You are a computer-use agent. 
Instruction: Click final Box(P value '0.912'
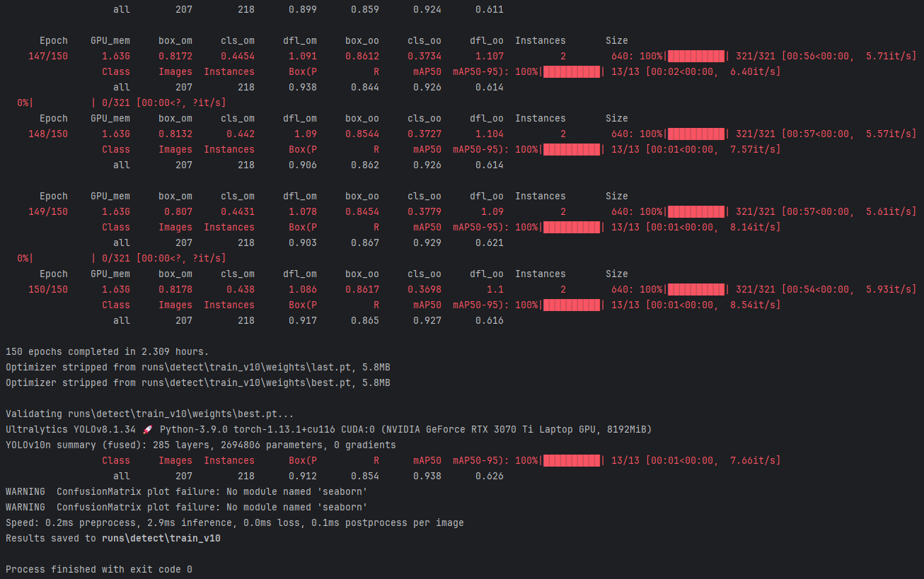coord(303,476)
